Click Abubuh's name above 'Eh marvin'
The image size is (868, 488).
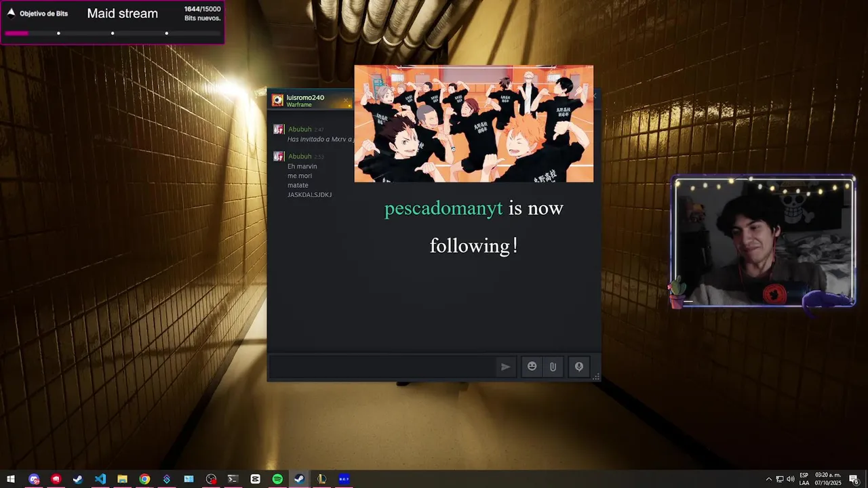click(x=300, y=157)
